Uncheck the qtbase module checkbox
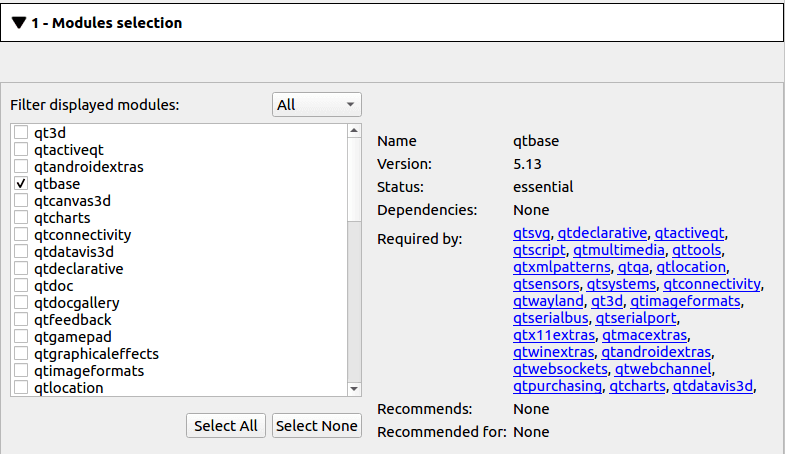This screenshot has width=785, height=454. click(21, 184)
